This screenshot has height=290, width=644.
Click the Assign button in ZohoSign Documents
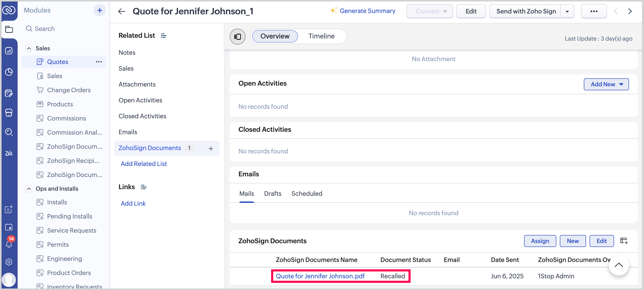tap(540, 241)
